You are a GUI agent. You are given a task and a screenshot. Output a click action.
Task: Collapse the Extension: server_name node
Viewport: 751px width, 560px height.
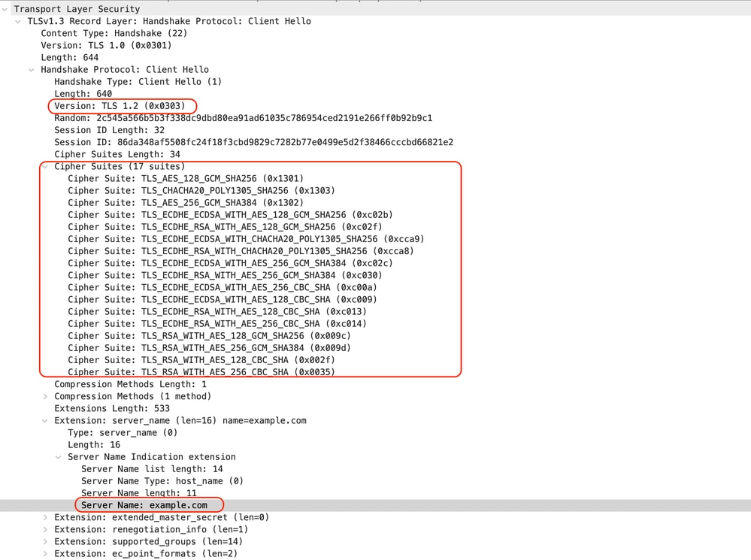[45, 421]
